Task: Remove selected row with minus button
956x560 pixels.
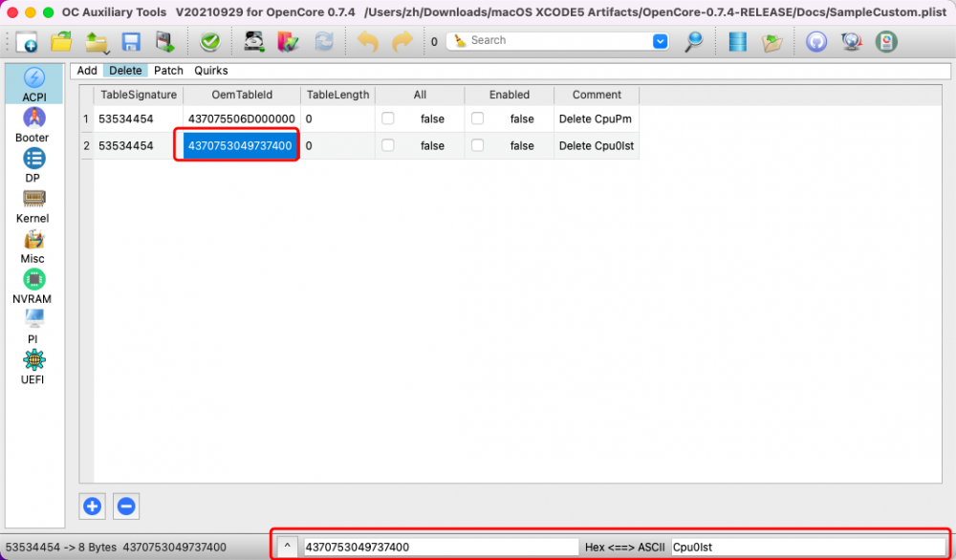Action: coord(126,506)
